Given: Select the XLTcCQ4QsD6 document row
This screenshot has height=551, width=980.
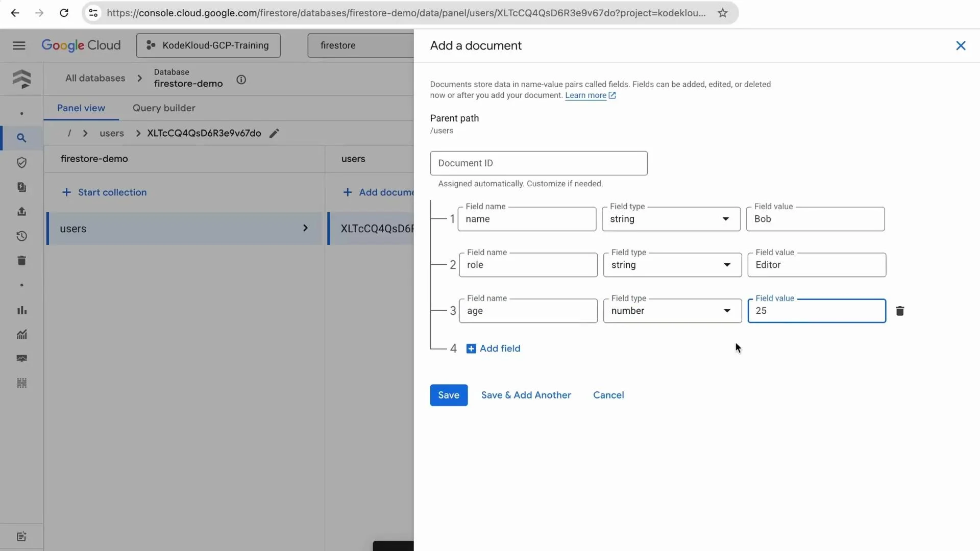Looking at the screenshot, I should [371, 228].
